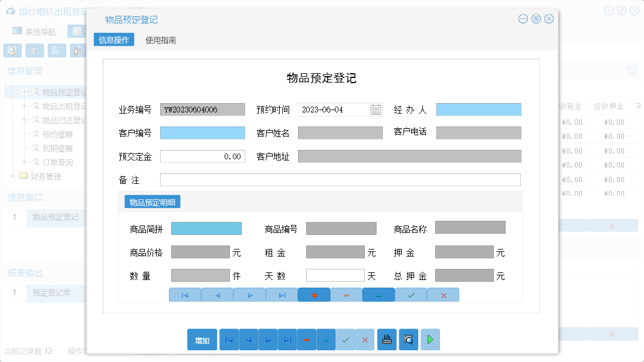Open the calendar picker beside 预约时间
This screenshot has width=644, height=362.
click(374, 109)
